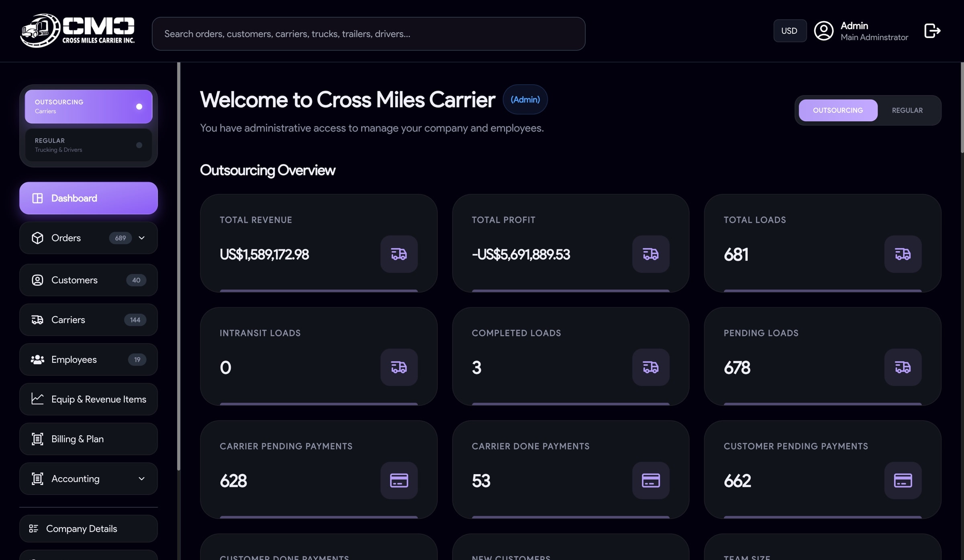Click the Orders box icon
Screen dimensions: 964x560
pyautogui.click(x=37, y=238)
